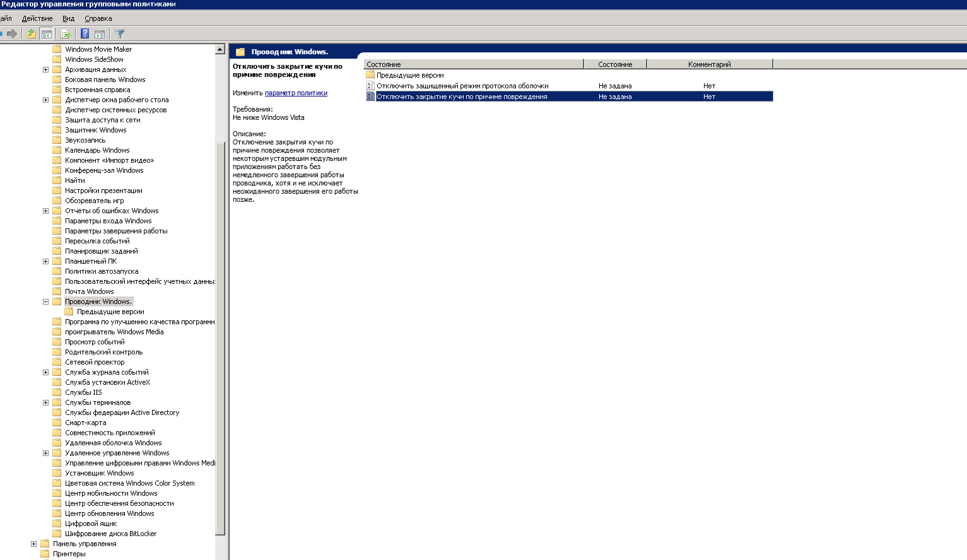Select 'Политики автозапуска' tree item

click(102, 271)
